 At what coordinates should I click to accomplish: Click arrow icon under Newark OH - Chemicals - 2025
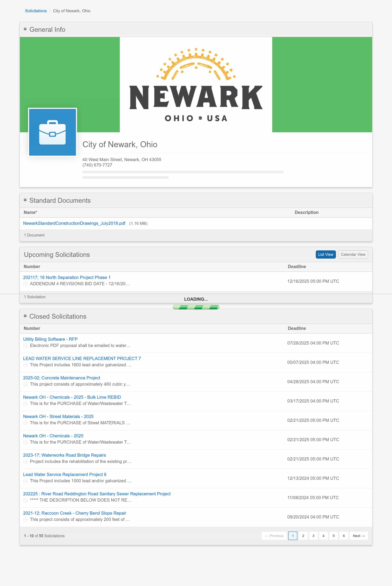(x=26, y=442)
